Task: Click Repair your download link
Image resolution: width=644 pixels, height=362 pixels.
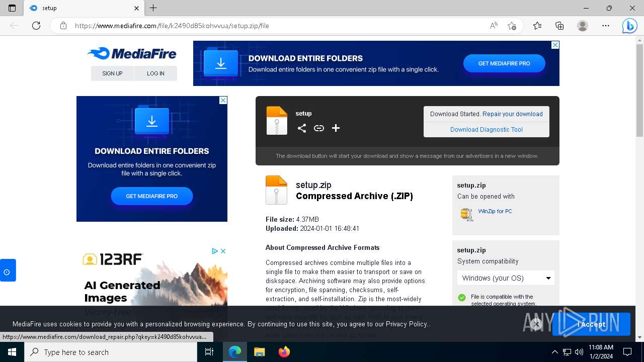Action: coord(513,114)
